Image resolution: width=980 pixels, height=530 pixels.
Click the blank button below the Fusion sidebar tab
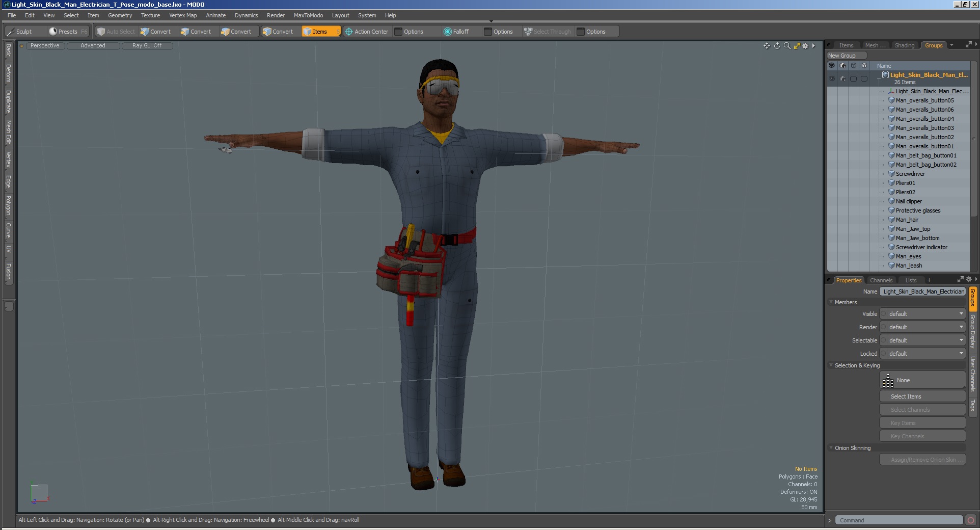[9, 306]
